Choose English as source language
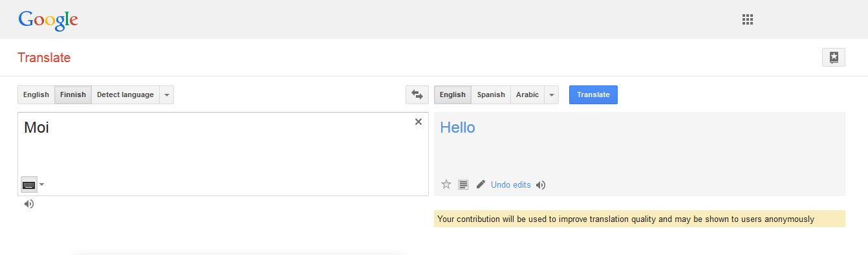Image resolution: width=868 pixels, height=255 pixels. point(36,94)
